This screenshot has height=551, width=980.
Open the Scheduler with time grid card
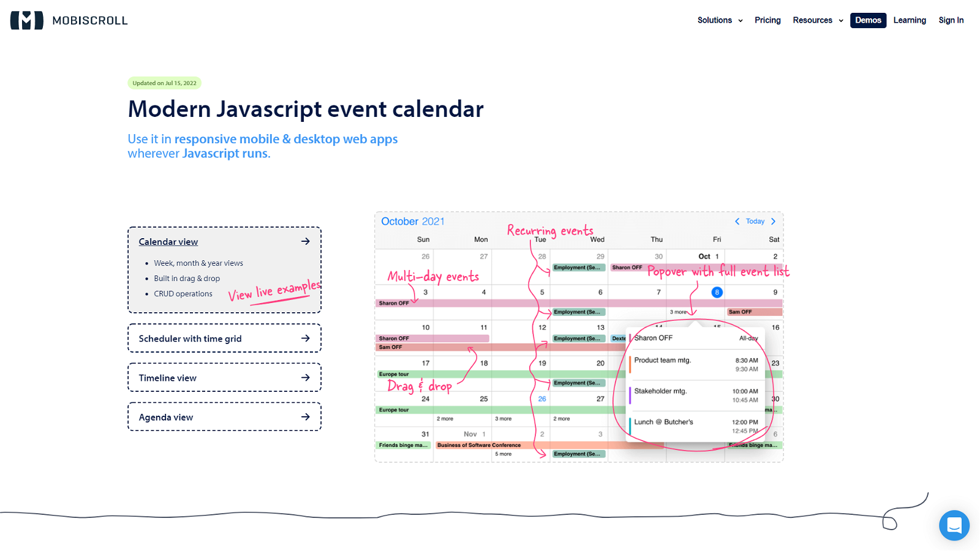click(224, 338)
